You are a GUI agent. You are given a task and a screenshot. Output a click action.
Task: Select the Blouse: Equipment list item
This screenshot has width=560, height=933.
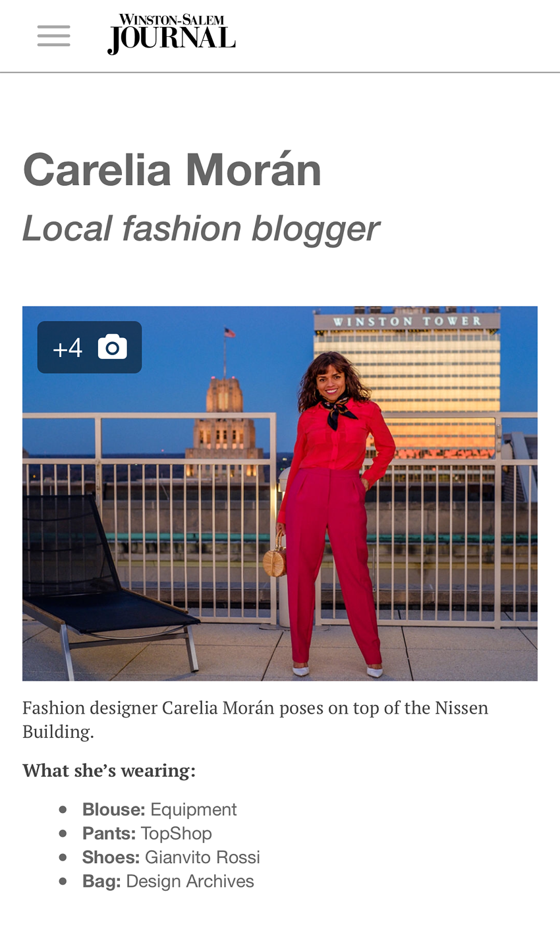tap(159, 809)
